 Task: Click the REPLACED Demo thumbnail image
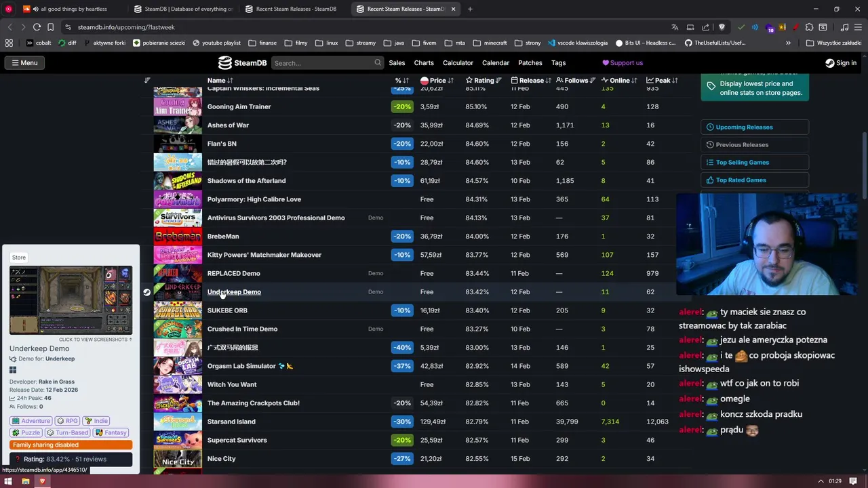[178, 274]
